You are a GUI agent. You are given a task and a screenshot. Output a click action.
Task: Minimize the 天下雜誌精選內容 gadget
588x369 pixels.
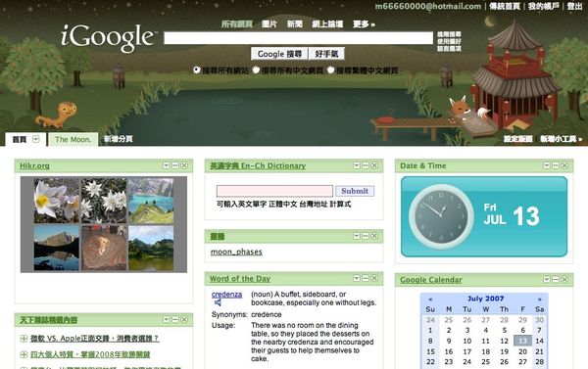[x=175, y=319]
